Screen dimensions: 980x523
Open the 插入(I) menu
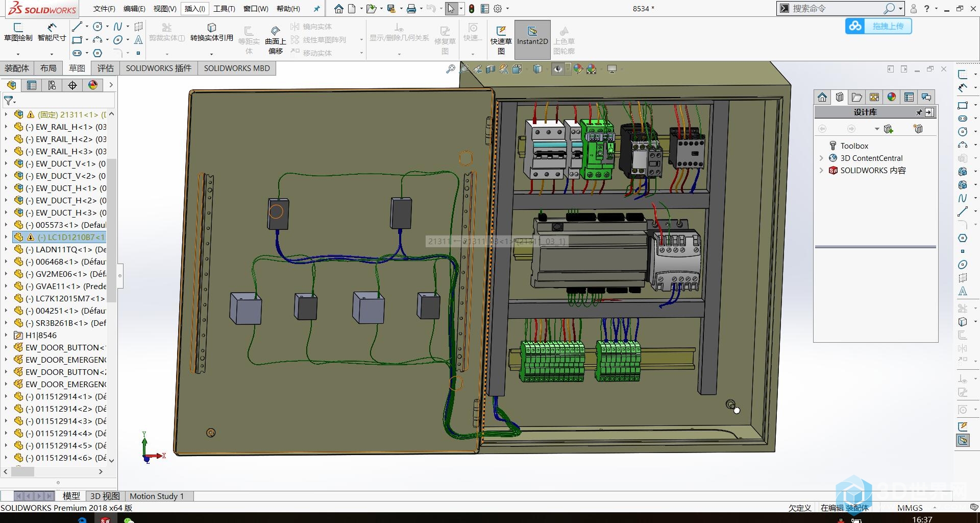[194, 9]
